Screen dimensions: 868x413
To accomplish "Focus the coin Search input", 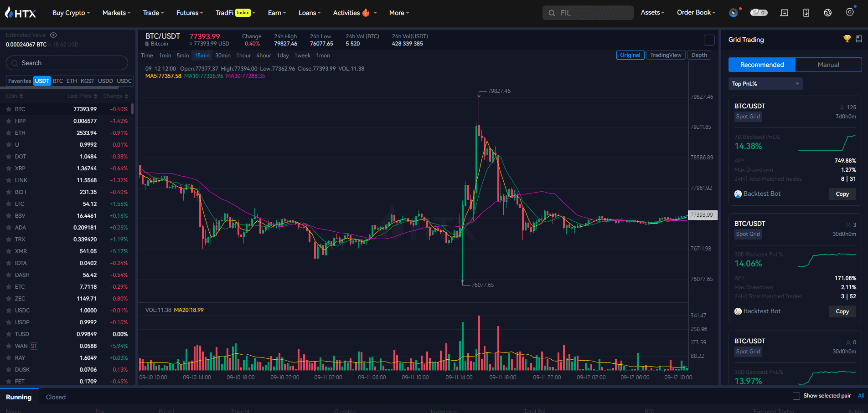I will (x=67, y=63).
